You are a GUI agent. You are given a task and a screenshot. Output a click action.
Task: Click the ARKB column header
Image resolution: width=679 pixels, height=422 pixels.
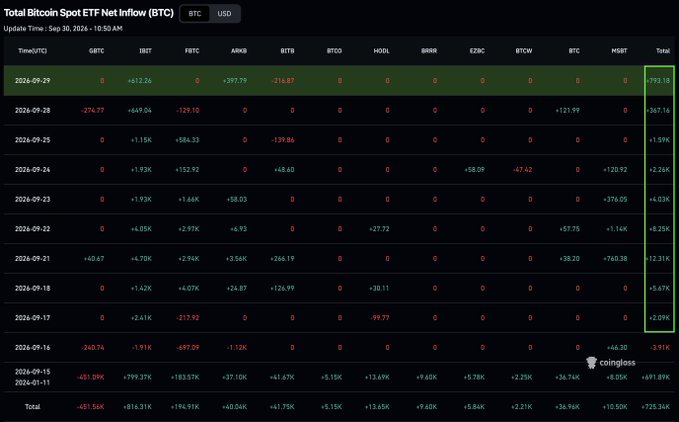[x=239, y=51]
